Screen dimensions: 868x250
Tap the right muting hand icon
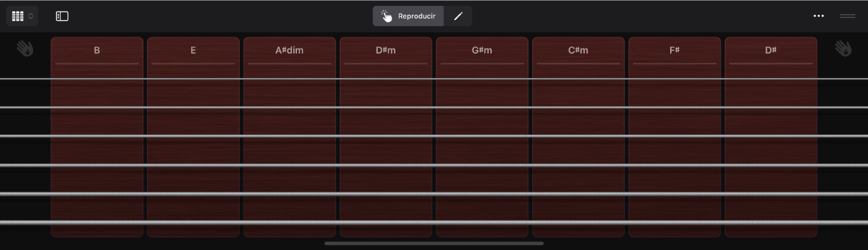click(x=843, y=49)
